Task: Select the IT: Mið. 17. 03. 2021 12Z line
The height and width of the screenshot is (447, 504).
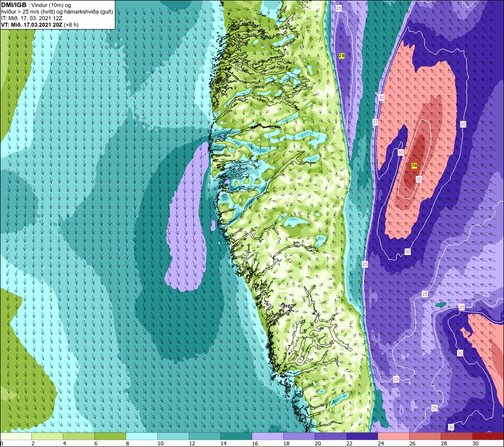Action: pyautogui.click(x=31, y=18)
